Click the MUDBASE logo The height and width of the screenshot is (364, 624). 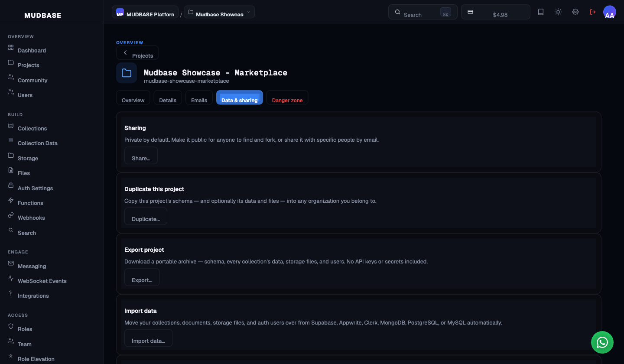pyautogui.click(x=43, y=16)
